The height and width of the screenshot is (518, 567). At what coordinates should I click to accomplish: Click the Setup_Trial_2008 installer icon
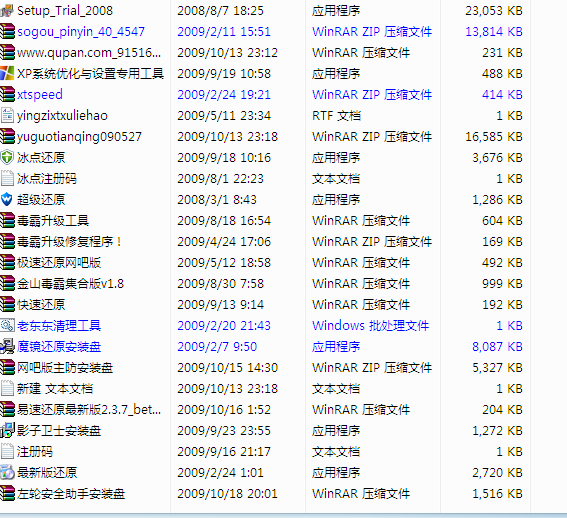click(x=7, y=10)
